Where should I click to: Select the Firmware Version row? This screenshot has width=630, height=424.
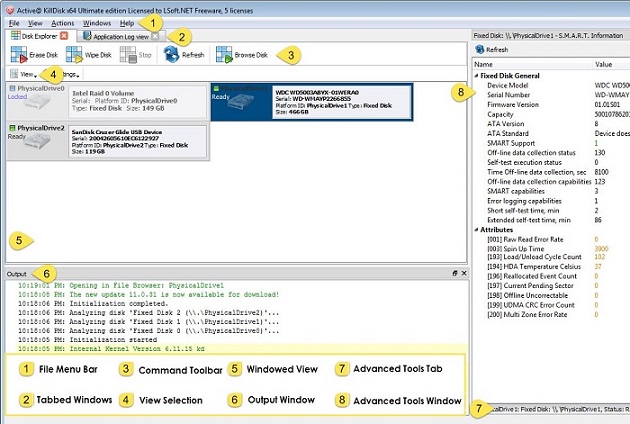551,104
